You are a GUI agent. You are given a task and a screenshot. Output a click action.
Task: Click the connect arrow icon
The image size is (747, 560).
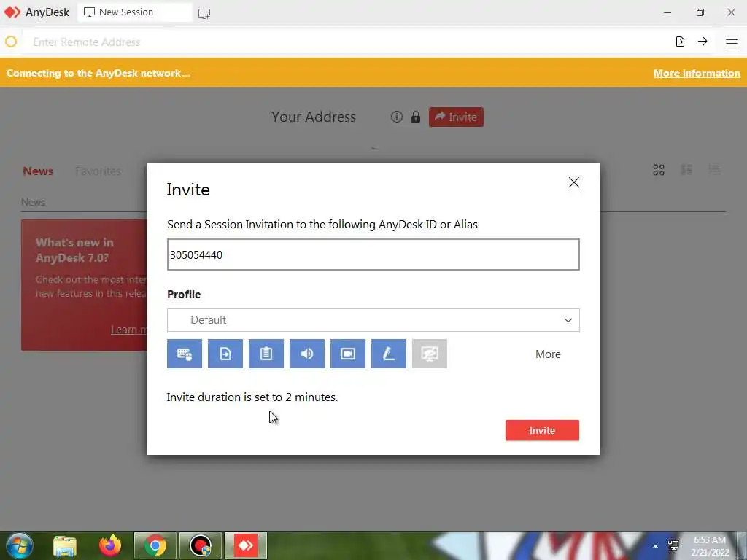coord(703,42)
